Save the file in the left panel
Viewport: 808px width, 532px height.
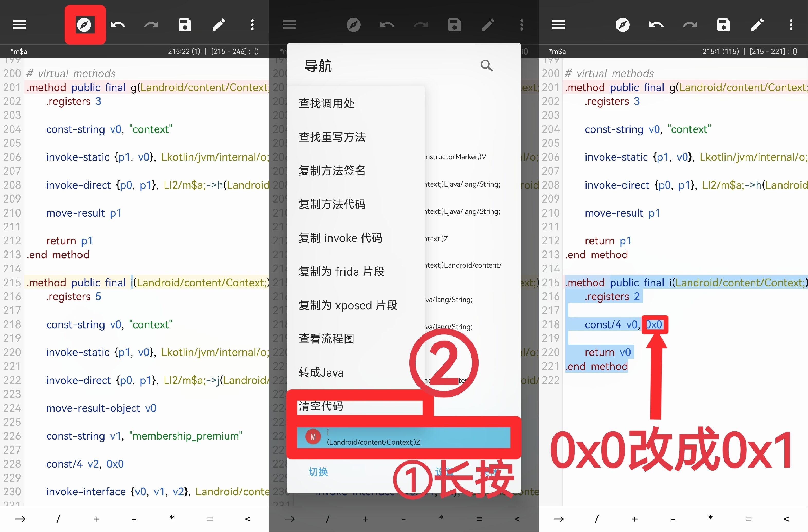tap(185, 25)
